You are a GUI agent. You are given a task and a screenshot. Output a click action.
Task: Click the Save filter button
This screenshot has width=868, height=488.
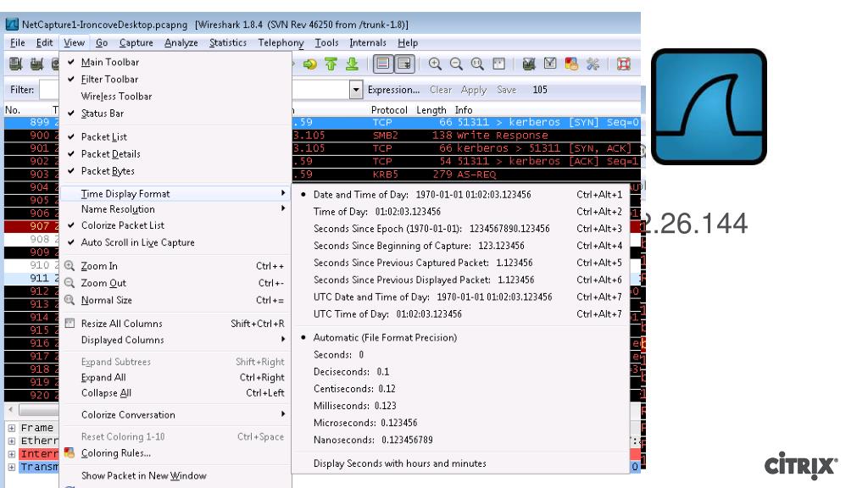point(507,90)
